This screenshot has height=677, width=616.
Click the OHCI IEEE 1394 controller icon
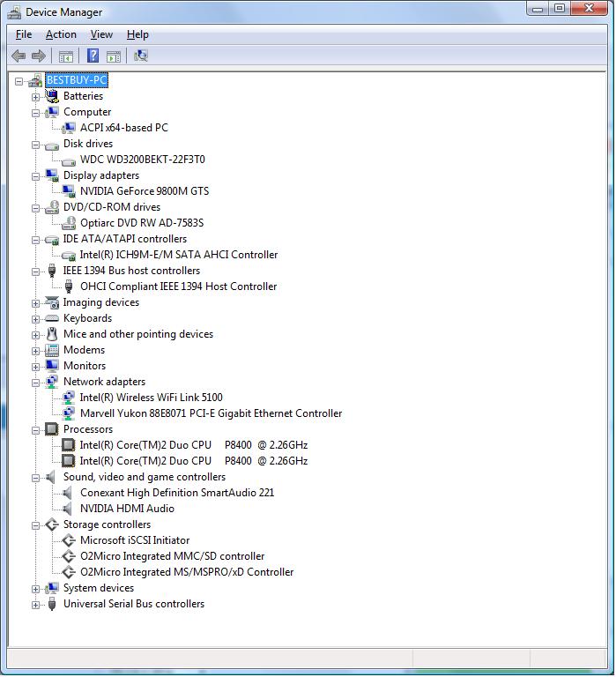[69, 286]
